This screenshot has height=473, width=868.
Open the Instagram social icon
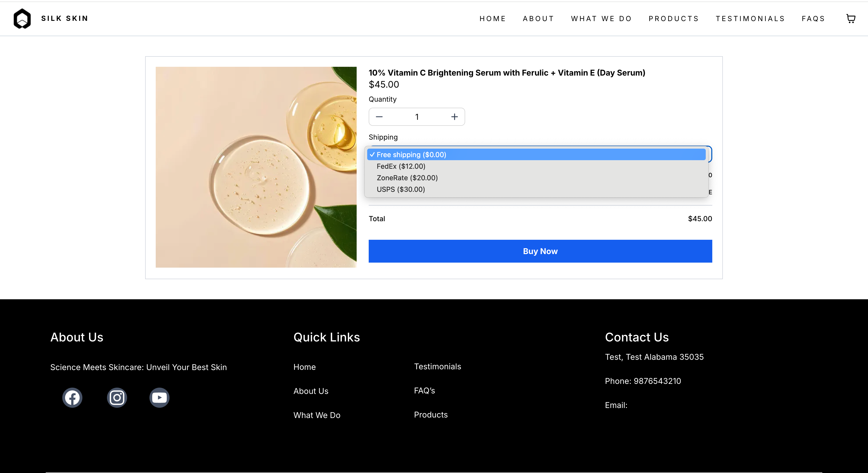[x=117, y=398]
